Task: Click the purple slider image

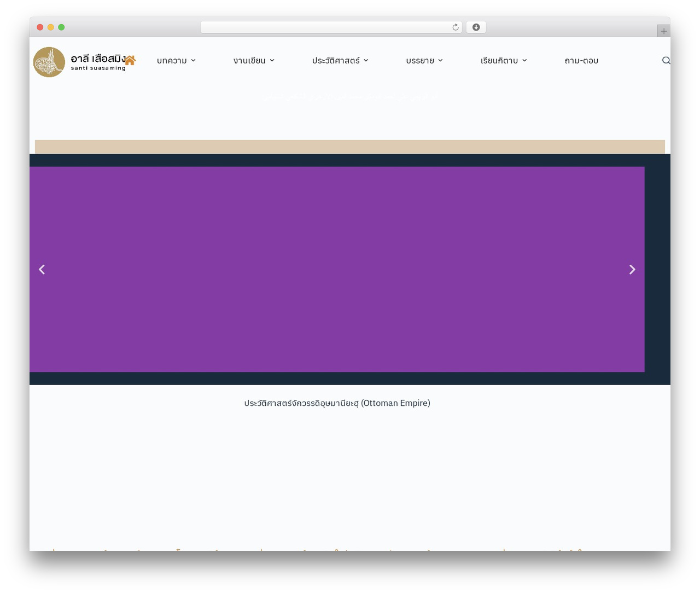Action: click(337, 269)
